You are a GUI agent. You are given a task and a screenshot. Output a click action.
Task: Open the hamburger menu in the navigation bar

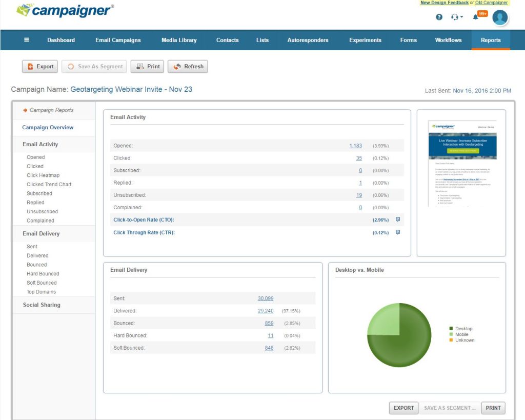click(27, 39)
